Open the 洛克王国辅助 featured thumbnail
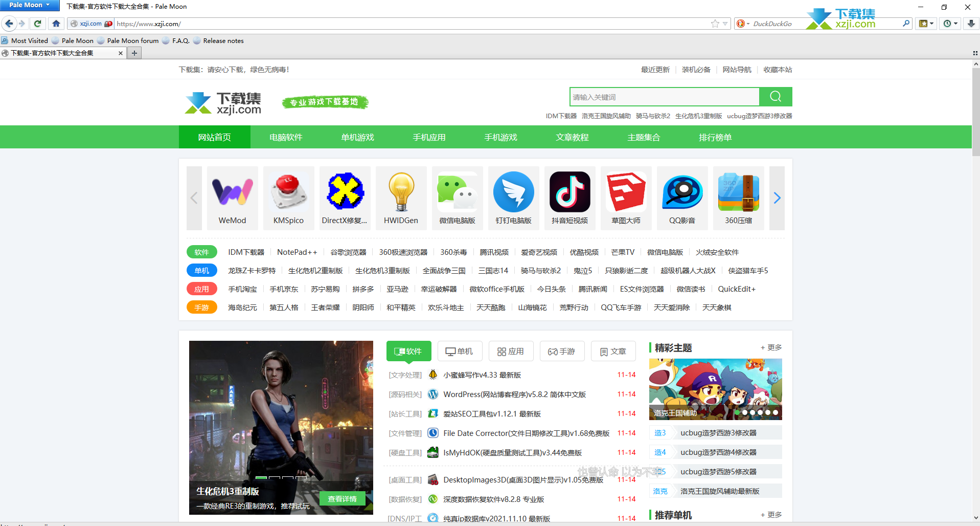980x526 pixels. (716, 389)
